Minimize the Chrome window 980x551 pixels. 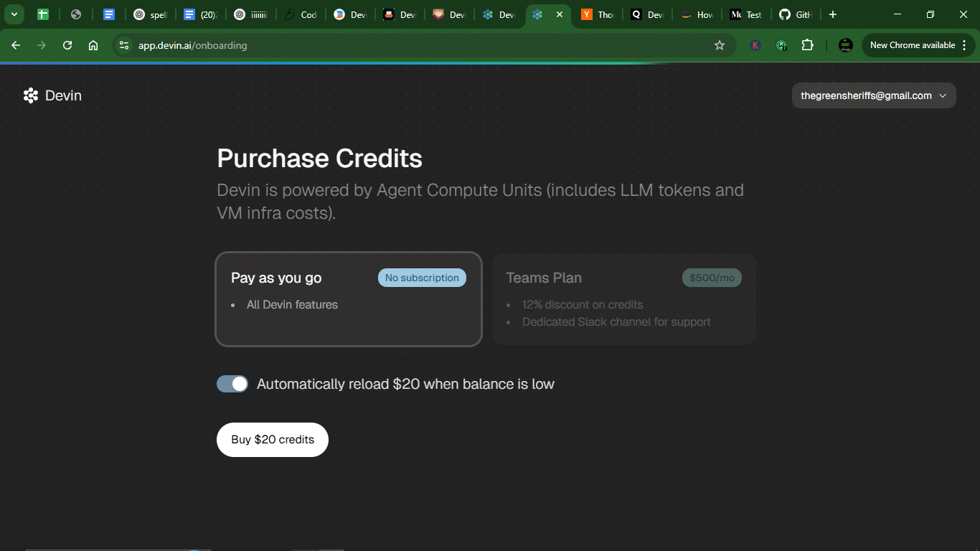click(897, 14)
